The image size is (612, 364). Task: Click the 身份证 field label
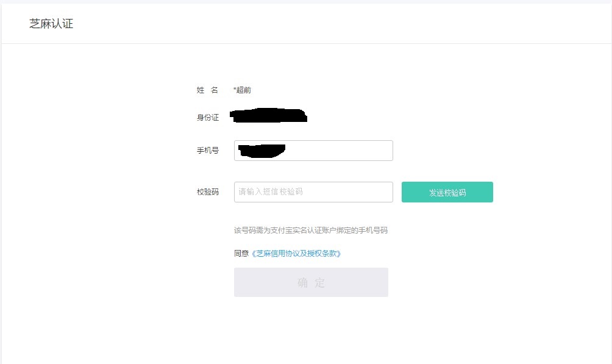coord(207,118)
